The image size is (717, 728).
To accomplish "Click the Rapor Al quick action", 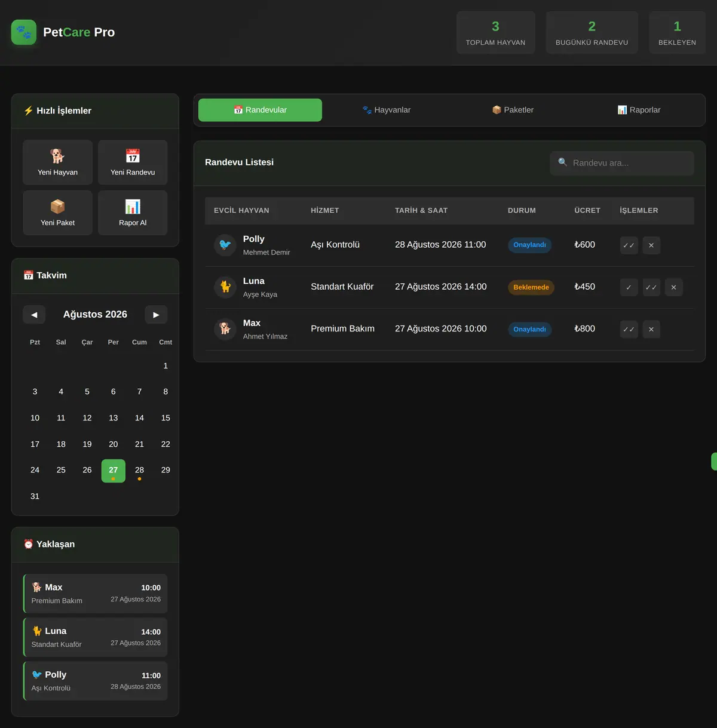I will pyautogui.click(x=133, y=213).
